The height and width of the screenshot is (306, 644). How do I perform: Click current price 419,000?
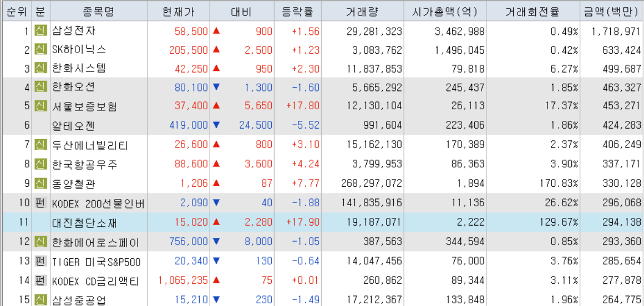coord(189,125)
